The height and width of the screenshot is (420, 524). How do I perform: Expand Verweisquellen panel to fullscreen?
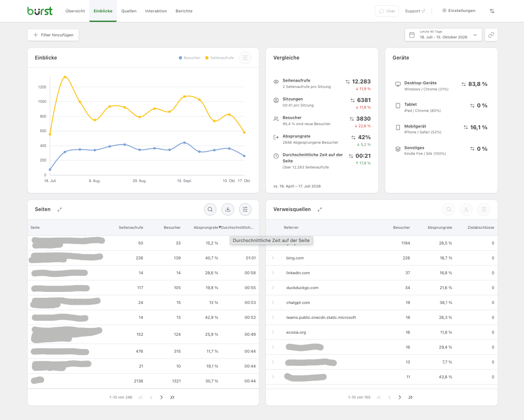tap(320, 209)
